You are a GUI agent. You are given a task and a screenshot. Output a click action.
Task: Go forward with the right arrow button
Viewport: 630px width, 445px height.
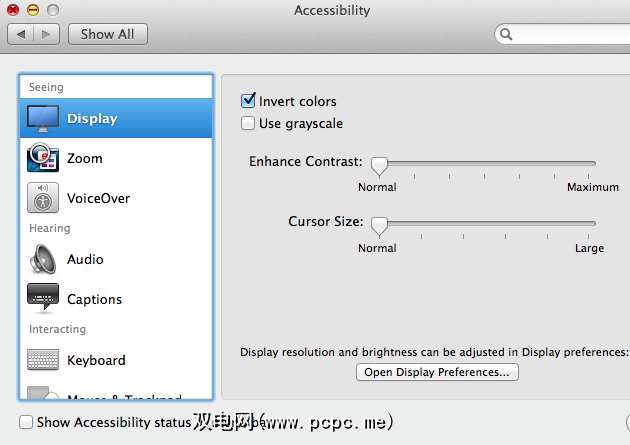pyautogui.click(x=46, y=34)
